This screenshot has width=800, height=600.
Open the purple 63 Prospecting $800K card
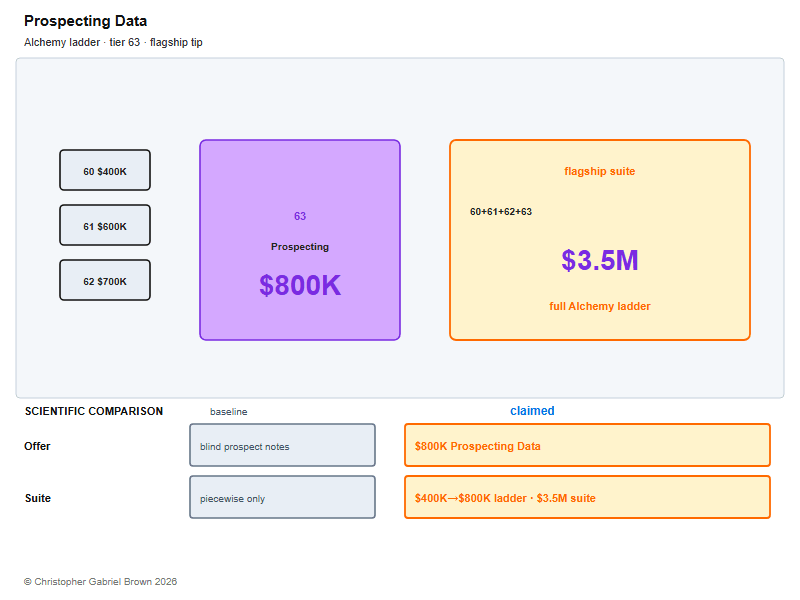tap(300, 240)
